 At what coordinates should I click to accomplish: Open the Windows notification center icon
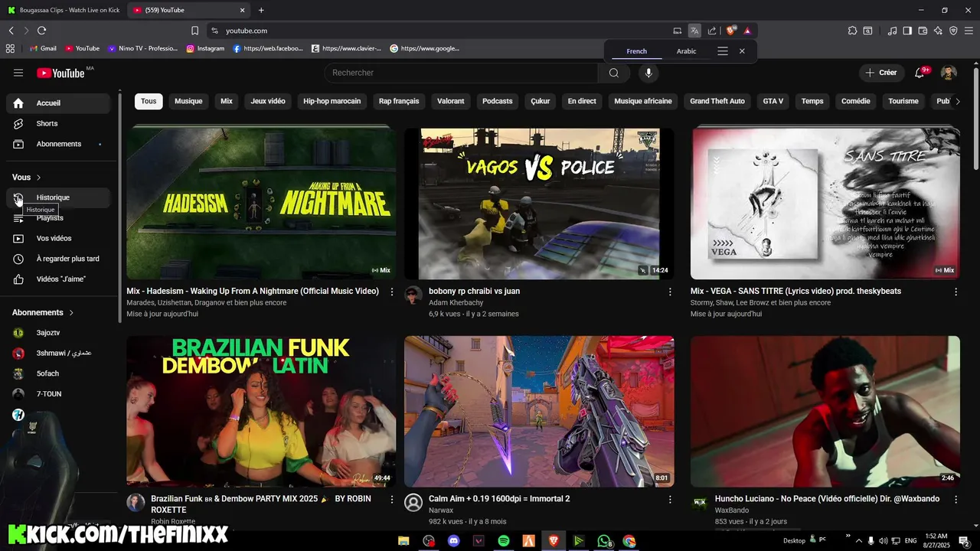click(x=964, y=541)
